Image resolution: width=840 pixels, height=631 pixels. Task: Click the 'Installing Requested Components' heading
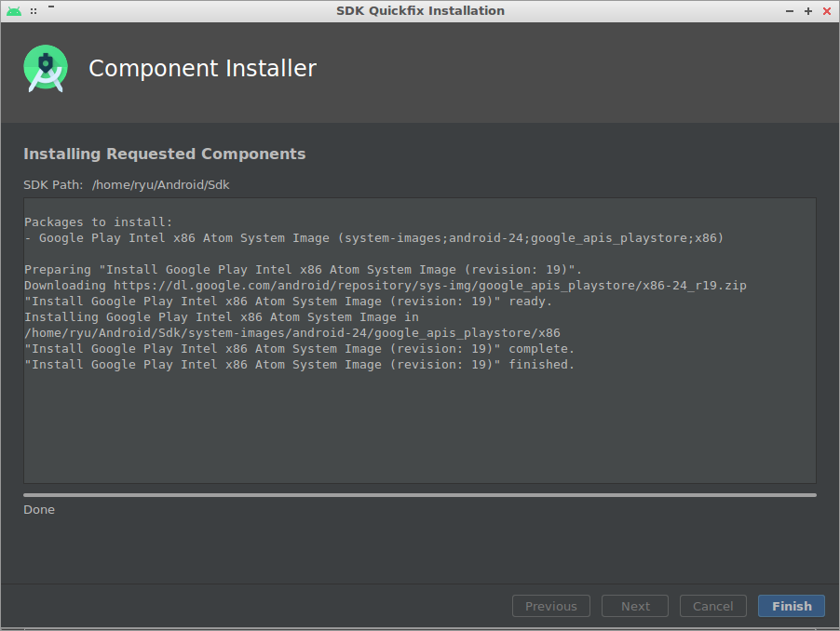pyautogui.click(x=165, y=154)
